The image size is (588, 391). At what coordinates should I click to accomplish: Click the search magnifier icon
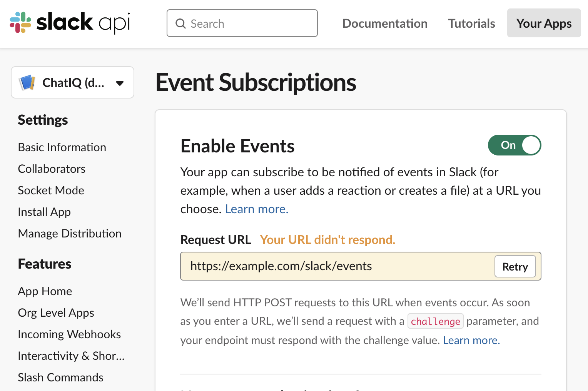180,23
